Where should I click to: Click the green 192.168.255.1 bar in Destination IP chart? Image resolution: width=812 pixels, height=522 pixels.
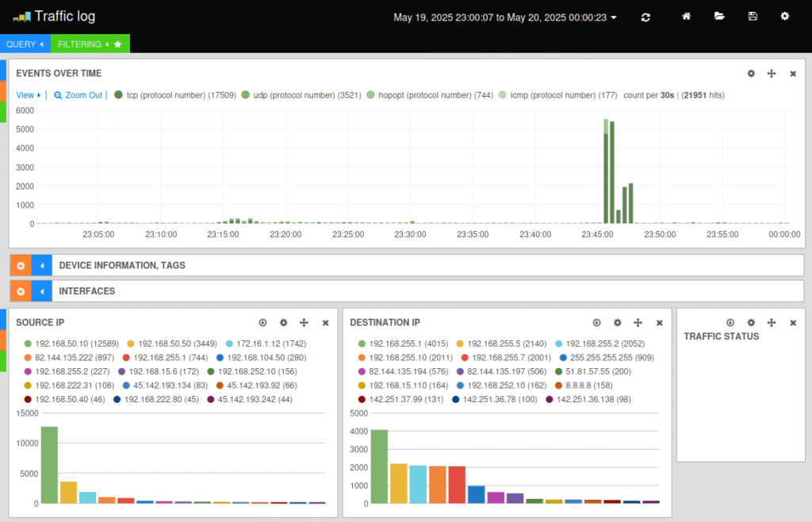(379, 466)
